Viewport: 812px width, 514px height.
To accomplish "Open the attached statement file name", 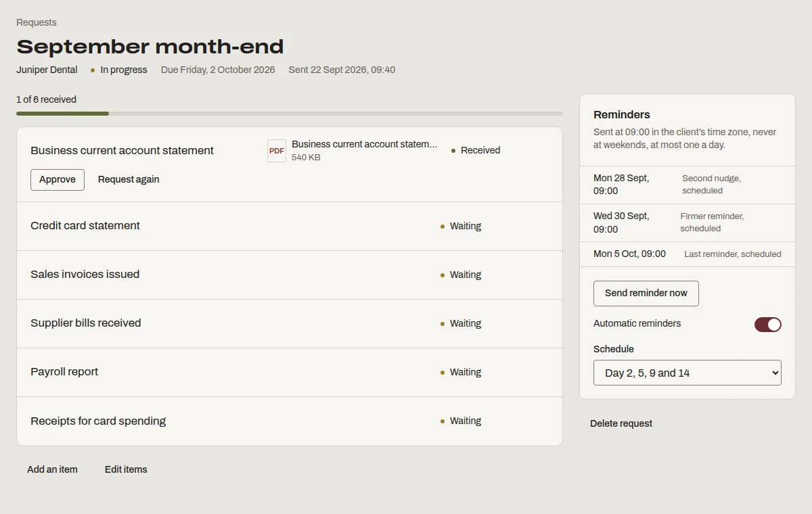I will pyautogui.click(x=365, y=144).
